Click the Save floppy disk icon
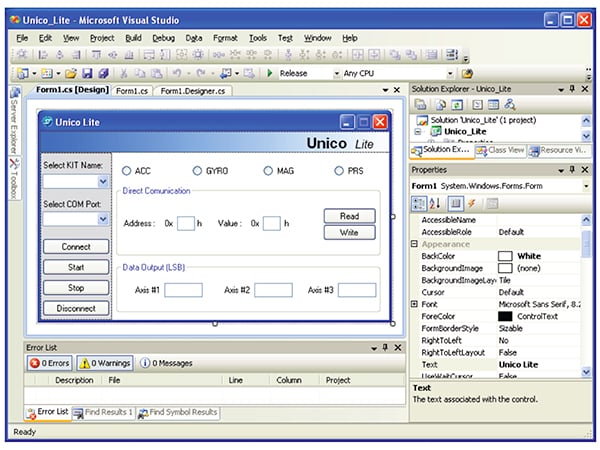This screenshot has width=600, height=450. [88, 73]
